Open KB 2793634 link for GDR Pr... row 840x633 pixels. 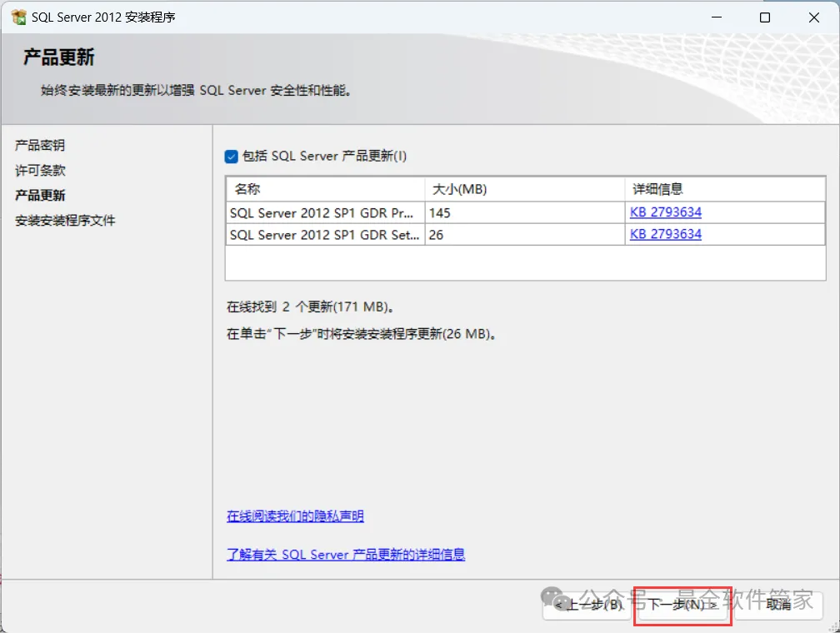pyautogui.click(x=665, y=212)
